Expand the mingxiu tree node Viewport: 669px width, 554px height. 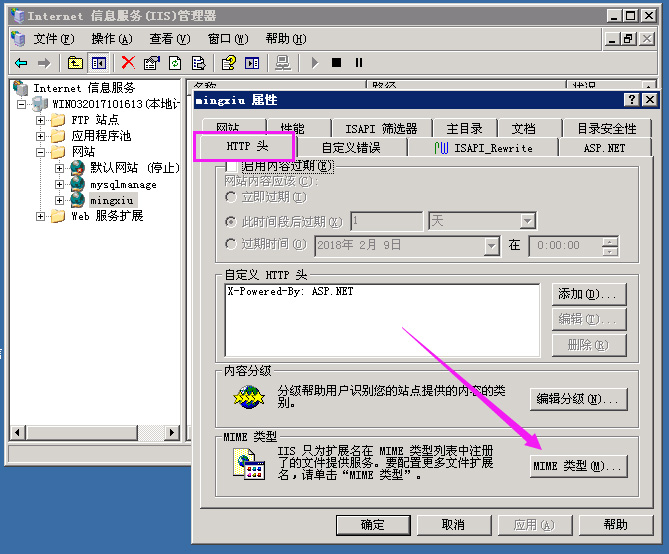pos(59,200)
